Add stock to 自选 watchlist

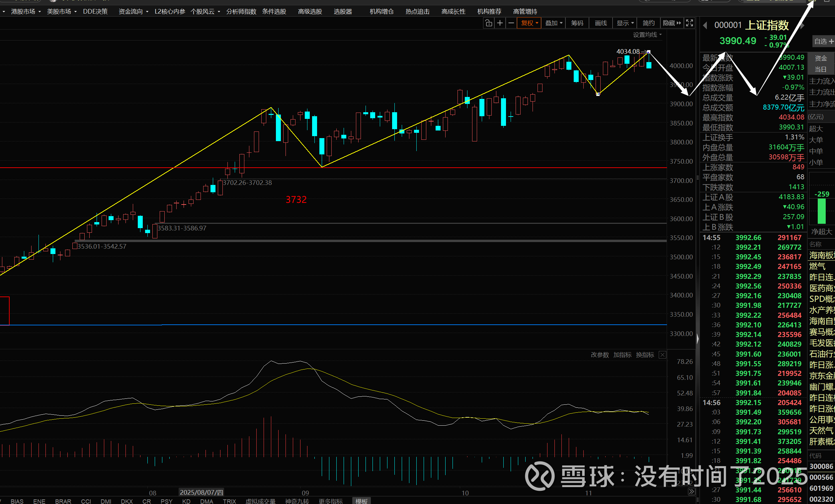[x=823, y=42]
